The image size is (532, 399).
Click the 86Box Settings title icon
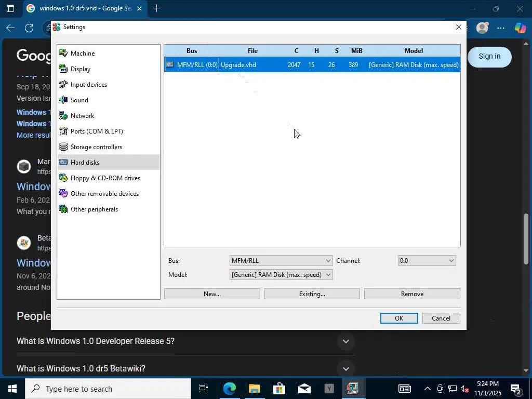[x=57, y=27]
